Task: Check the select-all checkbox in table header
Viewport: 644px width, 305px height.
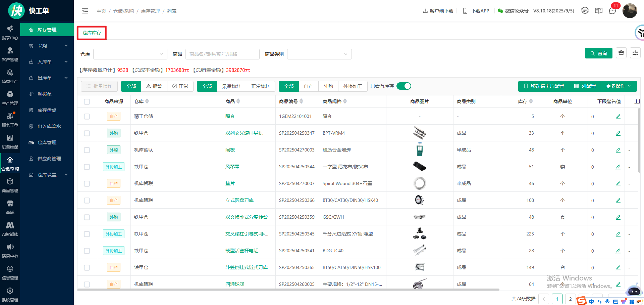Action: (87, 102)
